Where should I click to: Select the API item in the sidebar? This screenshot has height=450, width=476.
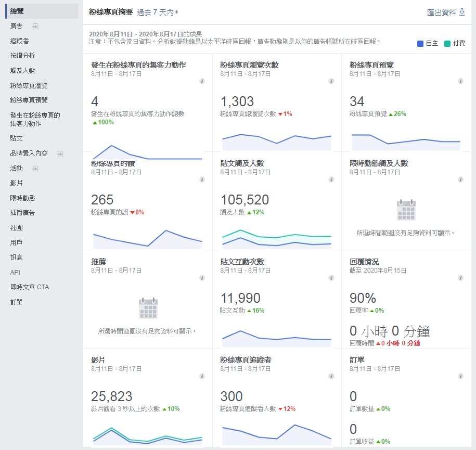(x=16, y=272)
